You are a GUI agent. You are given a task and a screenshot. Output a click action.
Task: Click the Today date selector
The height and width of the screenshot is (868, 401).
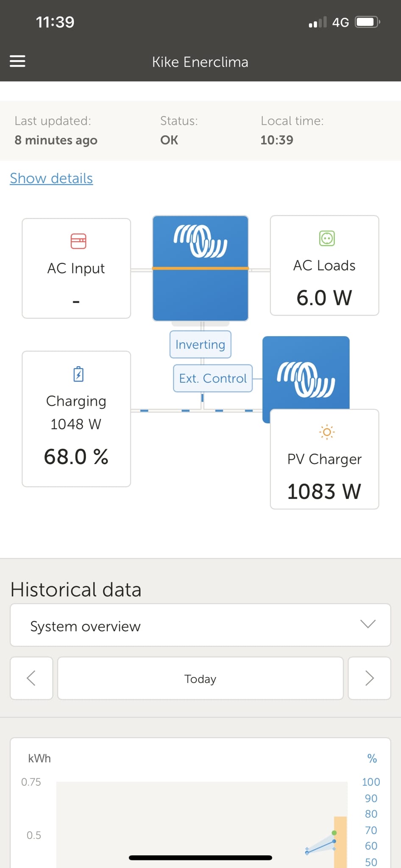200,678
